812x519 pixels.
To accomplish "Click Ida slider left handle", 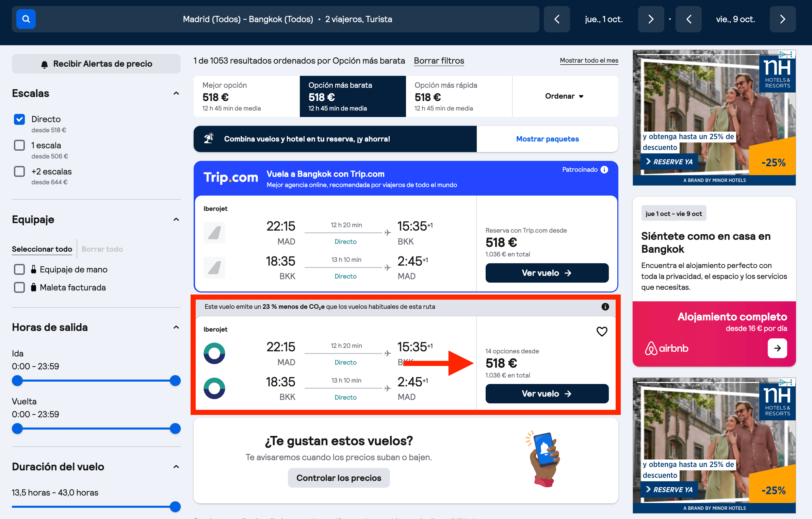I will click(17, 381).
